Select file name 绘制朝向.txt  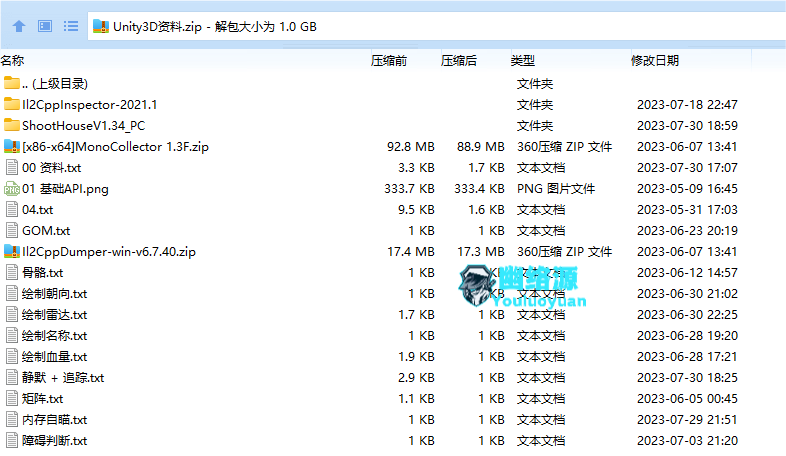(x=55, y=294)
